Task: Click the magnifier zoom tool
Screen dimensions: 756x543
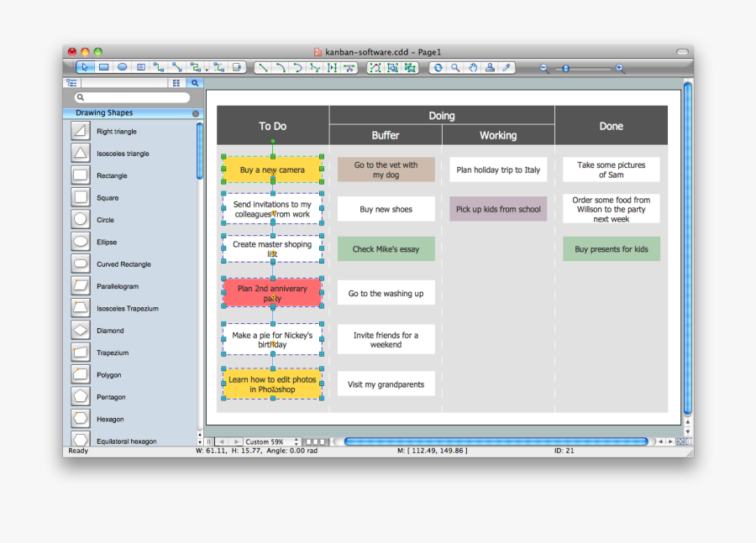Action: [x=455, y=68]
